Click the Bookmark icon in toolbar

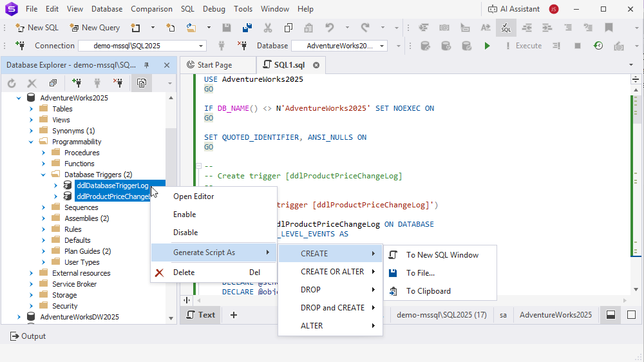[x=609, y=28]
